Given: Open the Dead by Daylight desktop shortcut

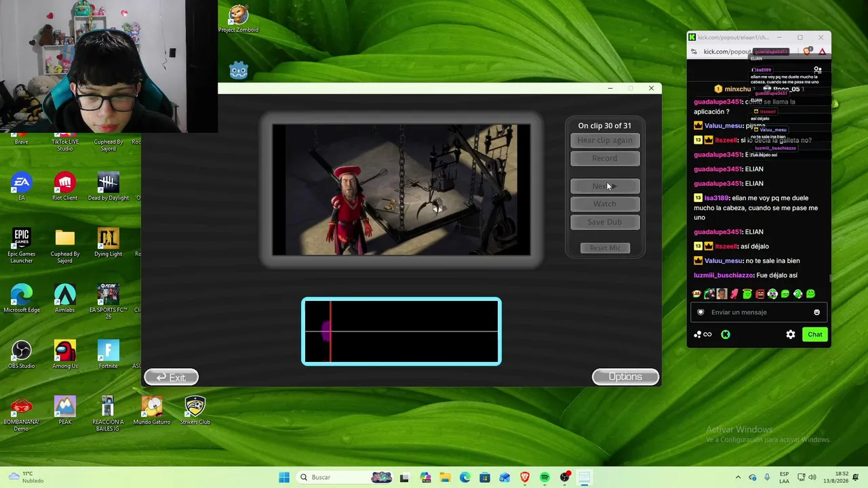Looking at the screenshot, I should pos(108,186).
